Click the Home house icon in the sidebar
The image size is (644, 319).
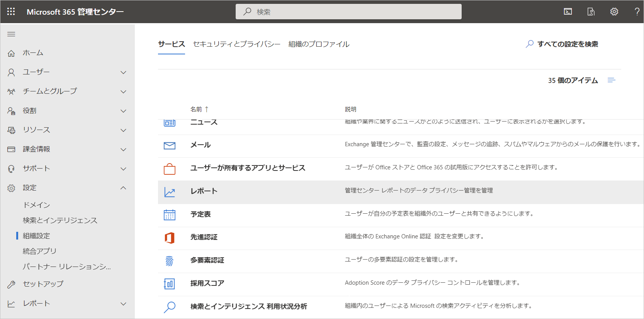(x=11, y=53)
